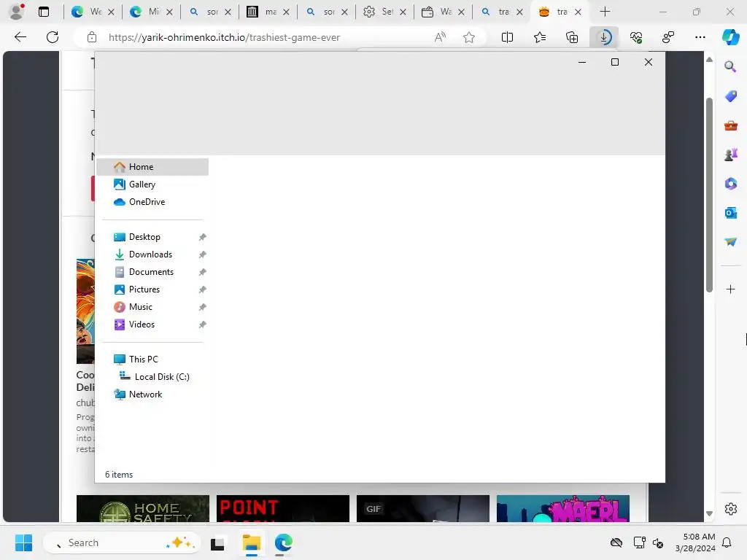Open Edge sidebar Shopping tag icon
Screen dimensions: 747x560
click(731, 96)
